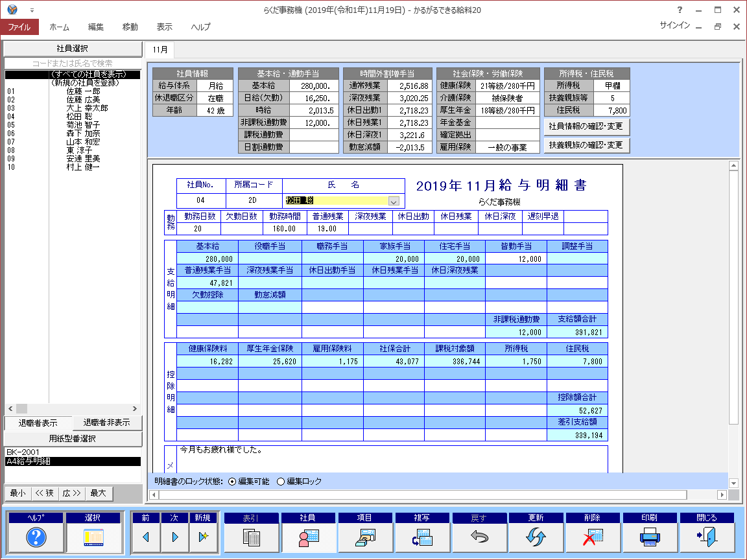Open the 移動 menu
Screen dimensions: 747x560
[x=130, y=27]
